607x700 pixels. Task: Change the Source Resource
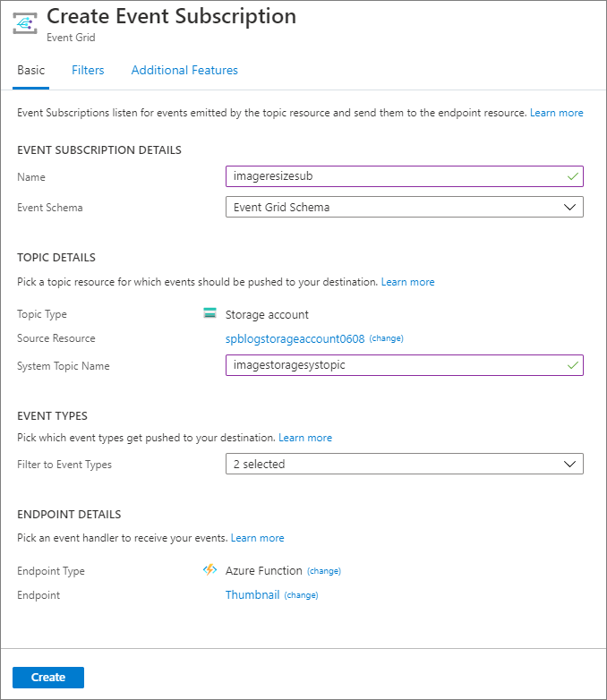click(387, 339)
